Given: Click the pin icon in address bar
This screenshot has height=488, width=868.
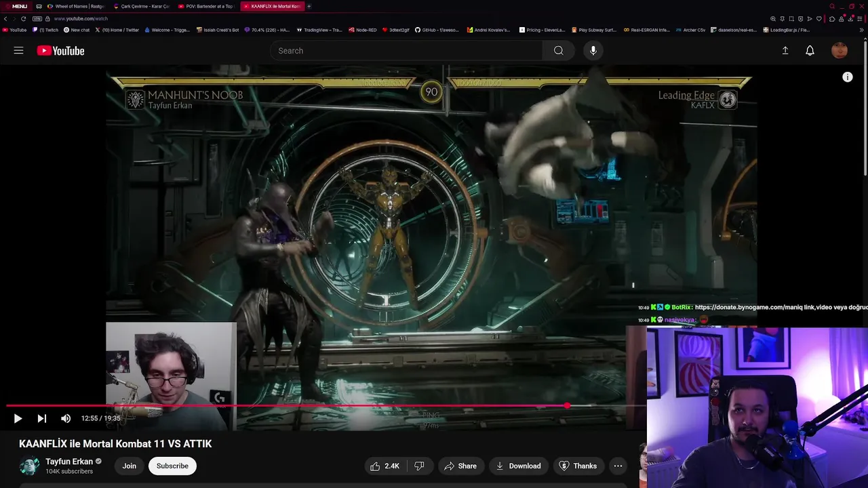Looking at the screenshot, I should [783, 19].
